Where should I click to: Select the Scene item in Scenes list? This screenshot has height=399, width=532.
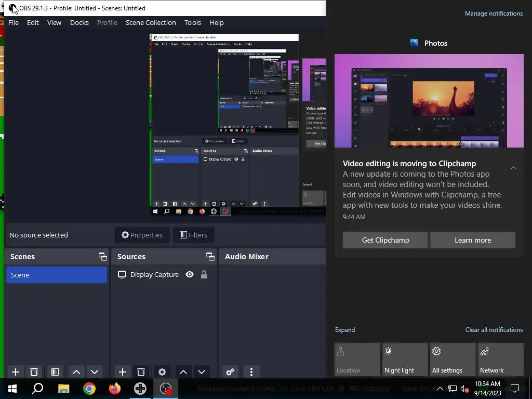57,275
